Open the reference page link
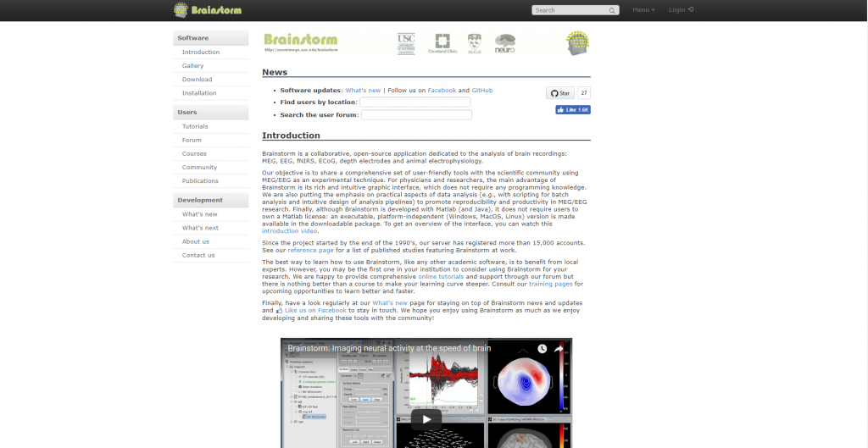 310,250
